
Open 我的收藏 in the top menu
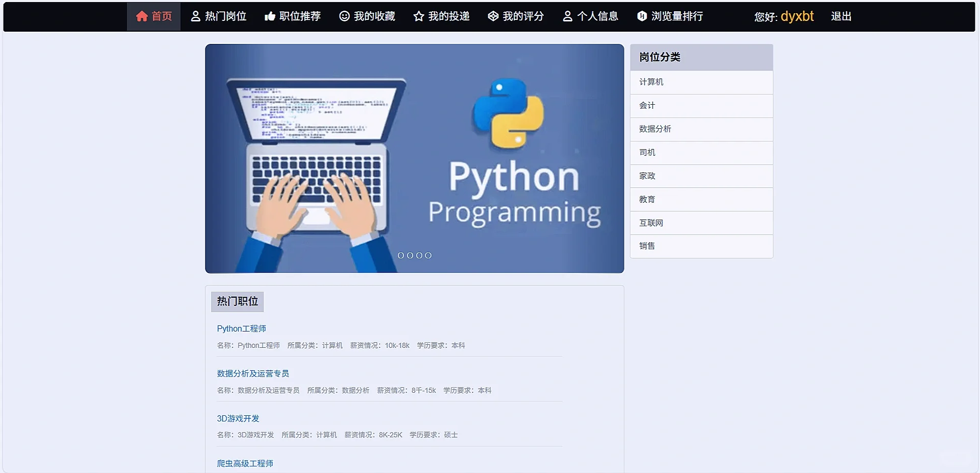point(367,16)
